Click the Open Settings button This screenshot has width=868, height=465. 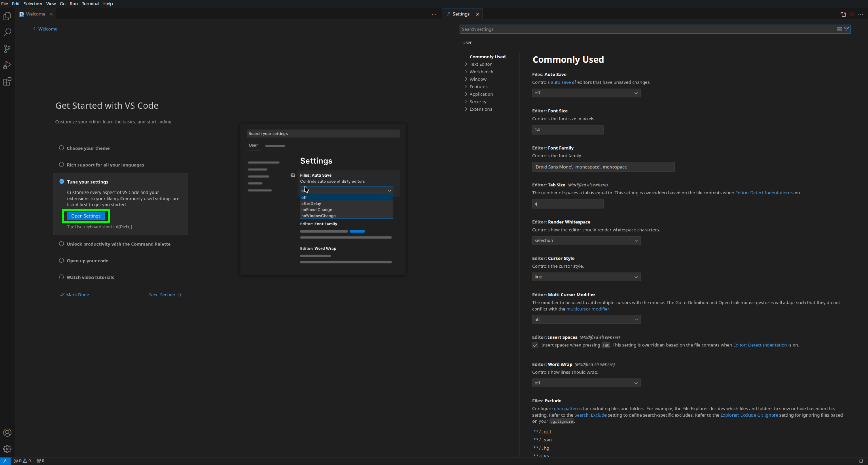pos(86,216)
